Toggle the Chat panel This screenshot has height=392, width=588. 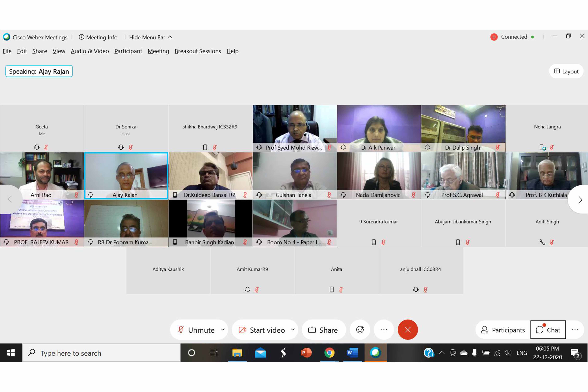pyautogui.click(x=548, y=330)
